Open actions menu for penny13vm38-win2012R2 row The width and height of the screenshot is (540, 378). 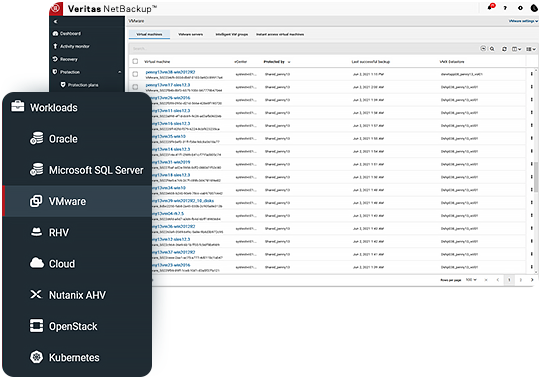click(531, 74)
